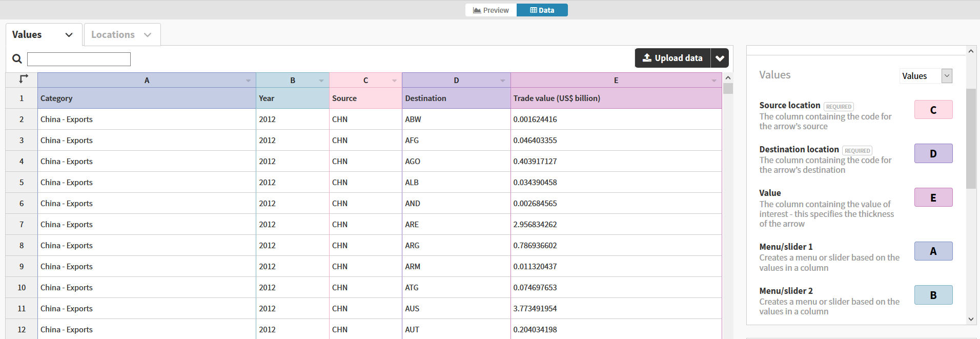
Task: Click the cell containing ARG
Action: coord(456,245)
